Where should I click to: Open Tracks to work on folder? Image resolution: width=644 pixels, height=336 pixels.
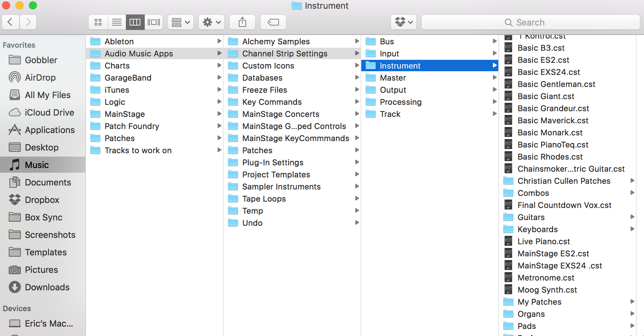tap(154, 150)
